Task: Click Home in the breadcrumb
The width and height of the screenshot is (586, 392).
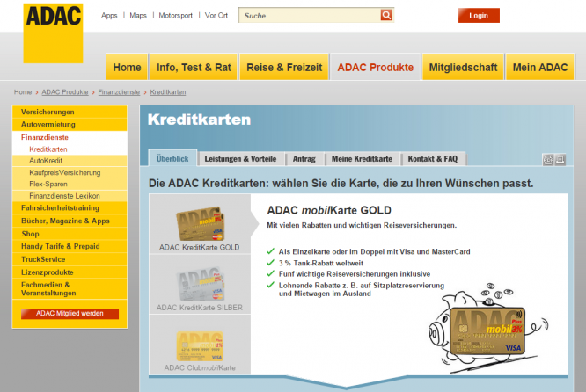Action: [x=23, y=91]
